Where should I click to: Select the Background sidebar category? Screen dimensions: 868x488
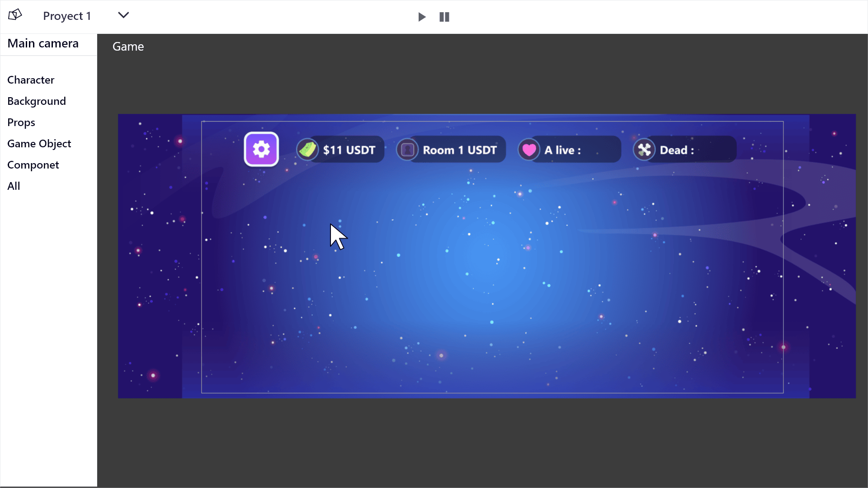pyautogui.click(x=37, y=101)
